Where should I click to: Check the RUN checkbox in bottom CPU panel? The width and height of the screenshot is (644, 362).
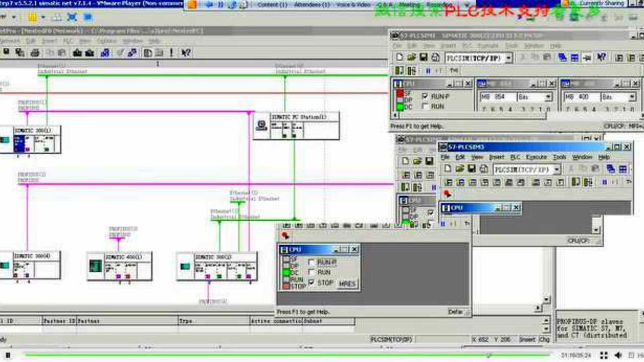tap(312, 273)
